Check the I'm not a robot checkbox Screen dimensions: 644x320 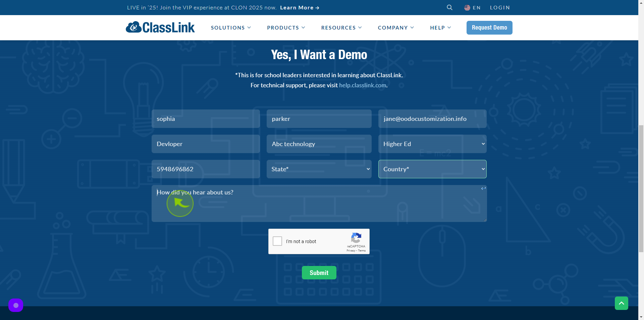coord(277,241)
